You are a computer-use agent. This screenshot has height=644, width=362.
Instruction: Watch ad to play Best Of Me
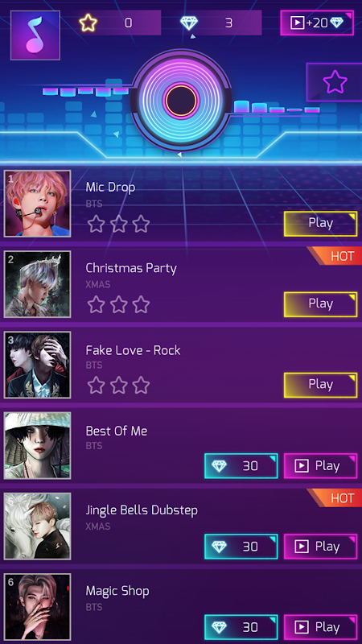(x=320, y=466)
